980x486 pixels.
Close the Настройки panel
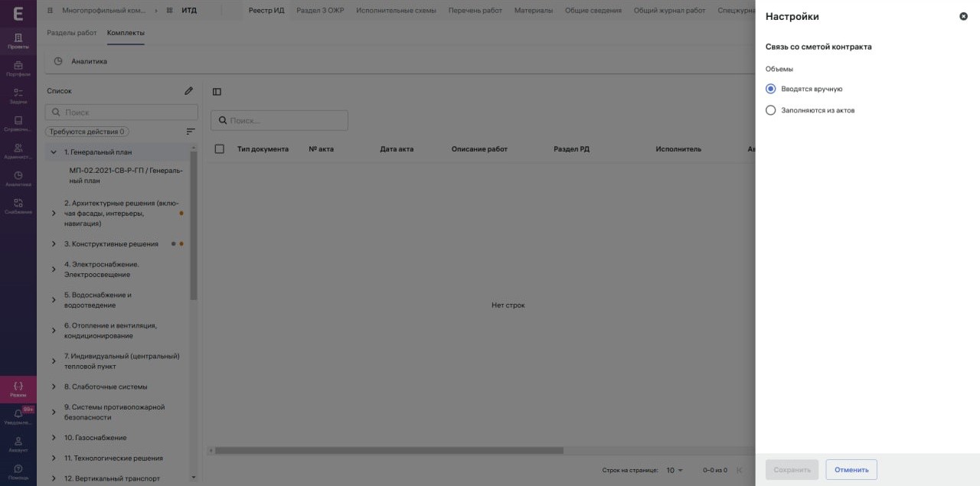coord(963,16)
